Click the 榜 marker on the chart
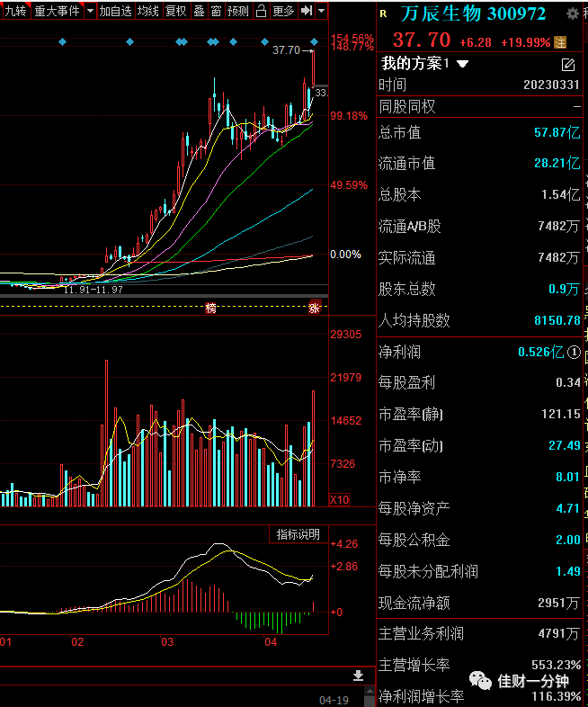Viewport: 588px width, 707px height. (x=210, y=309)
